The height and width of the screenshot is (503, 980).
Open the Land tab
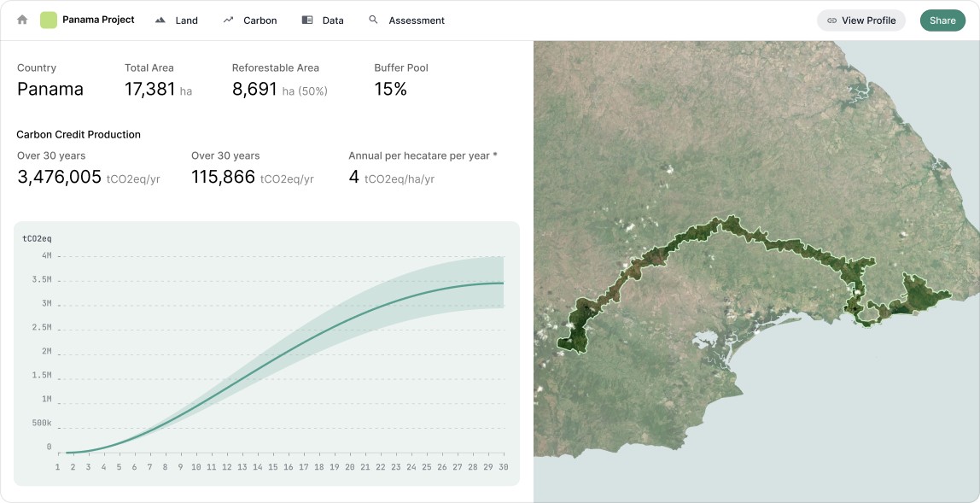(176, 20)
